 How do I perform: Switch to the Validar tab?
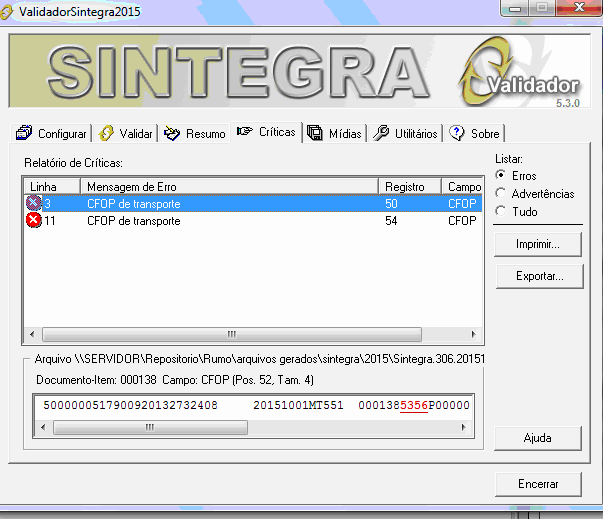tap(125, 133)
